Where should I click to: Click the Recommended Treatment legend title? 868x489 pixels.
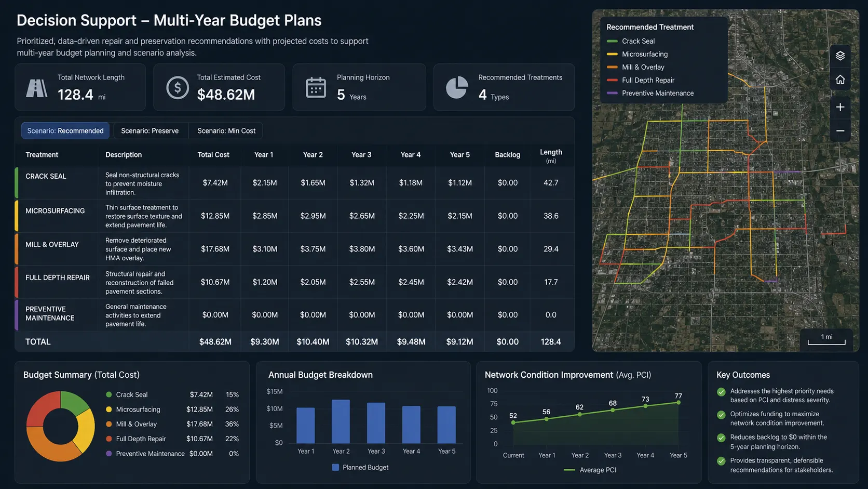click(650, 27)
